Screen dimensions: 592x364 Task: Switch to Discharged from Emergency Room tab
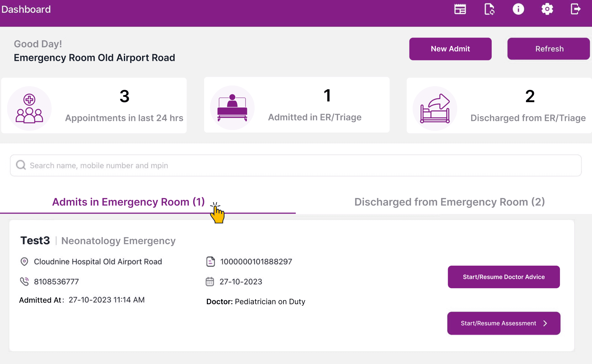click(x=449, y=202)
